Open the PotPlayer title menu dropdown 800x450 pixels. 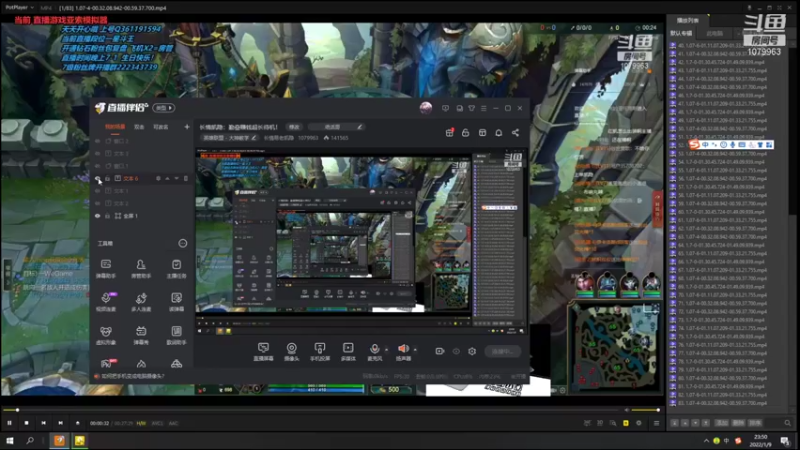click(18, 8)
